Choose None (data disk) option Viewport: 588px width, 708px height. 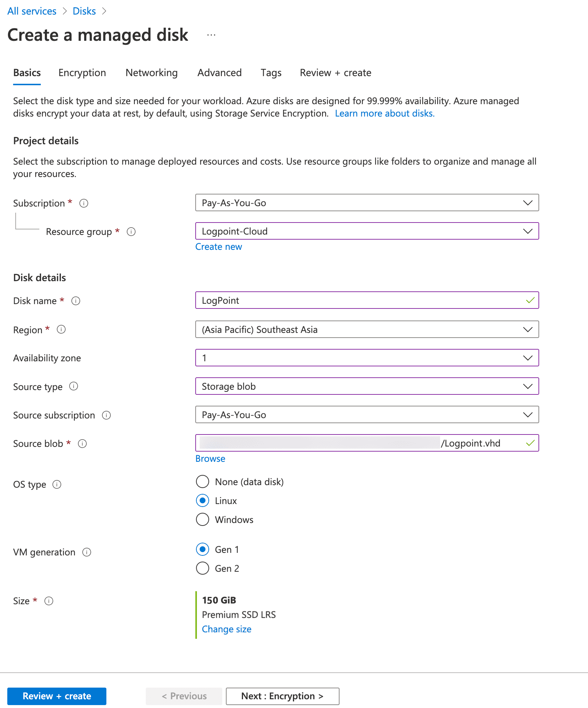[x=202, y=481]
